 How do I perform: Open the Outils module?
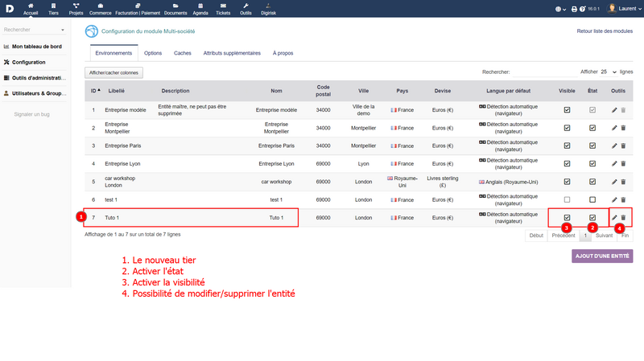click(246, 9)
